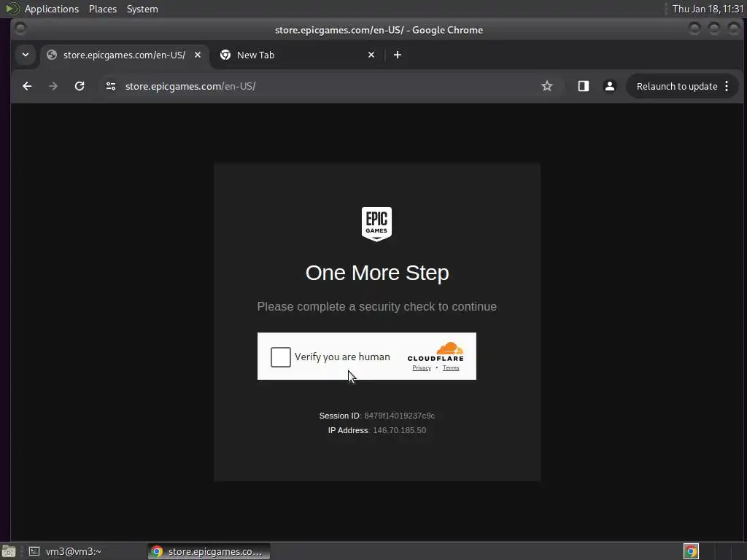The height and width of the screenshot is (560, 747).
Task: Close the New Tab tab
Action: [x=371, y=55]
